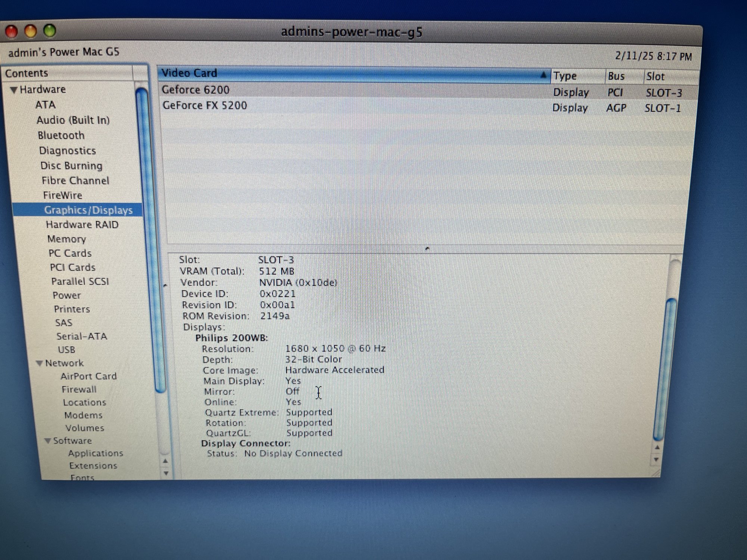Open Disc Burning information
The height and width of the screenshot is (560, 747).
coord(71,166)
